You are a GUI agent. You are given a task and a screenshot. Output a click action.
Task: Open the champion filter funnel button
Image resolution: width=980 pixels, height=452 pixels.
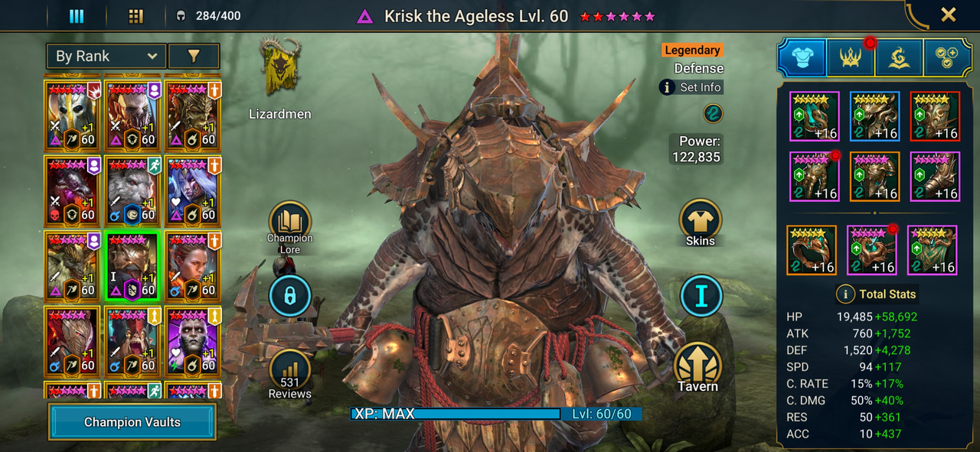[x=194, y=56]
